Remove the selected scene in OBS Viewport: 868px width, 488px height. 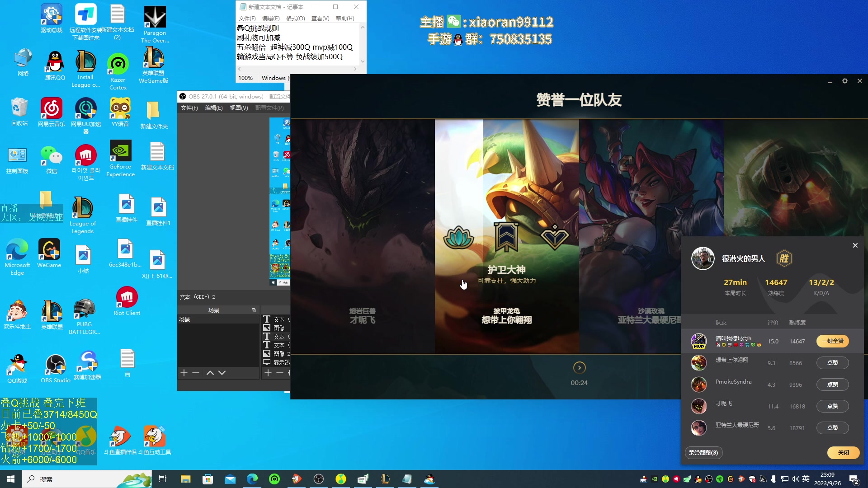pyautogui.click(x=196, y=373)
